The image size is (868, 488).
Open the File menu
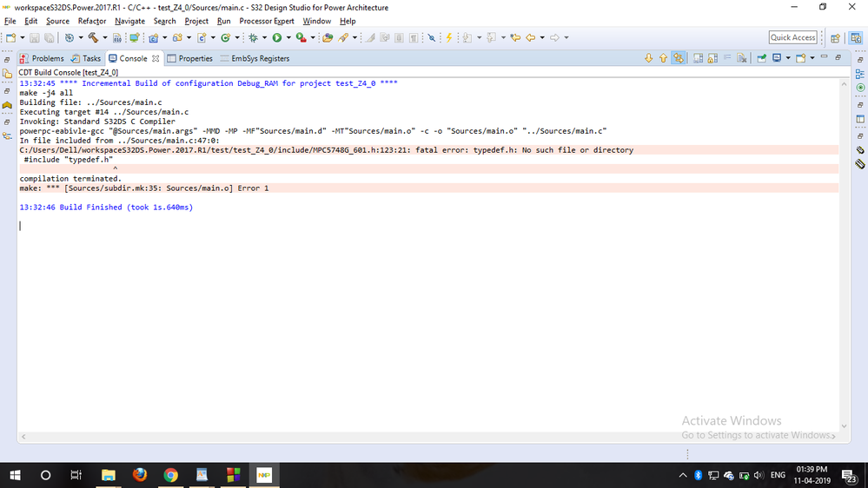click(x=10, y=21)
